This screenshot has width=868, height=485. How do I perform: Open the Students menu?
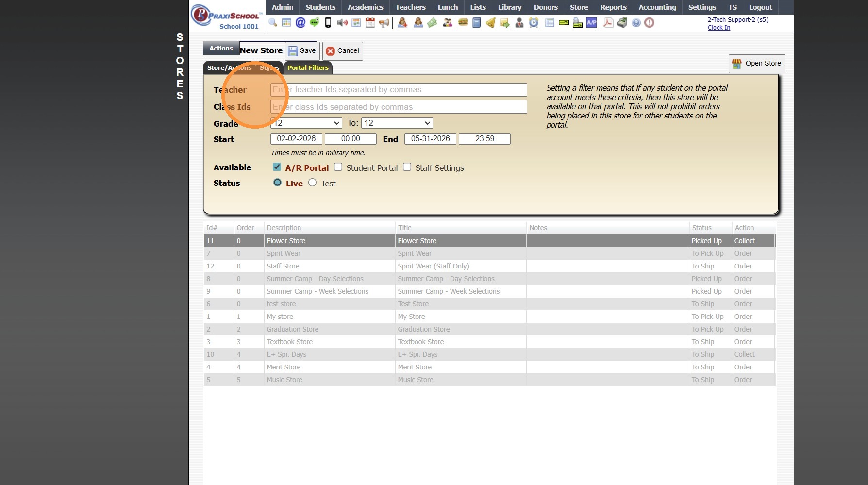320,7
